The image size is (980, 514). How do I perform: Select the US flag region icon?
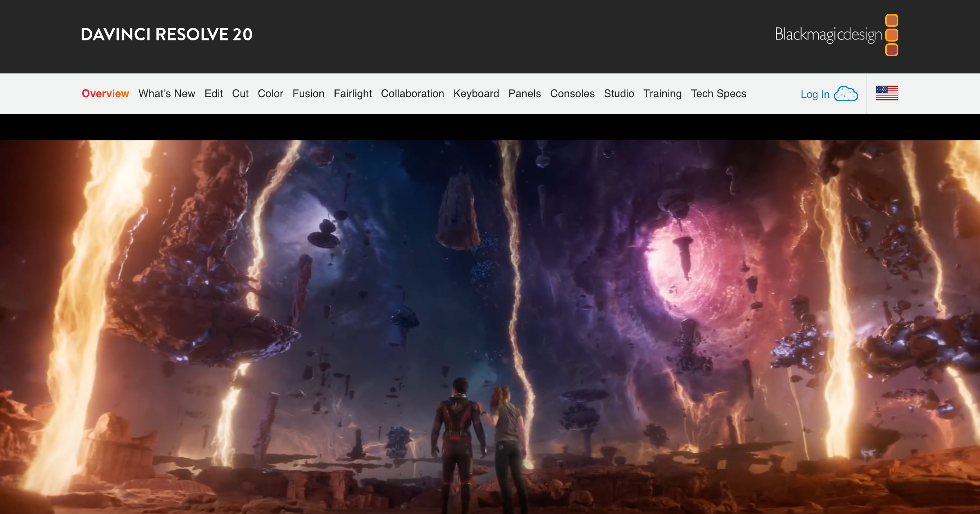(x=887, y=93)
